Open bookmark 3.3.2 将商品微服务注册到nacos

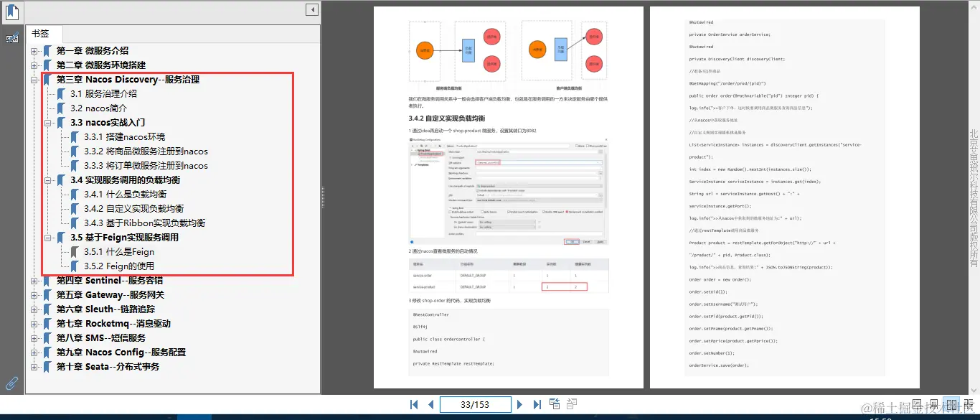[146, 151]
